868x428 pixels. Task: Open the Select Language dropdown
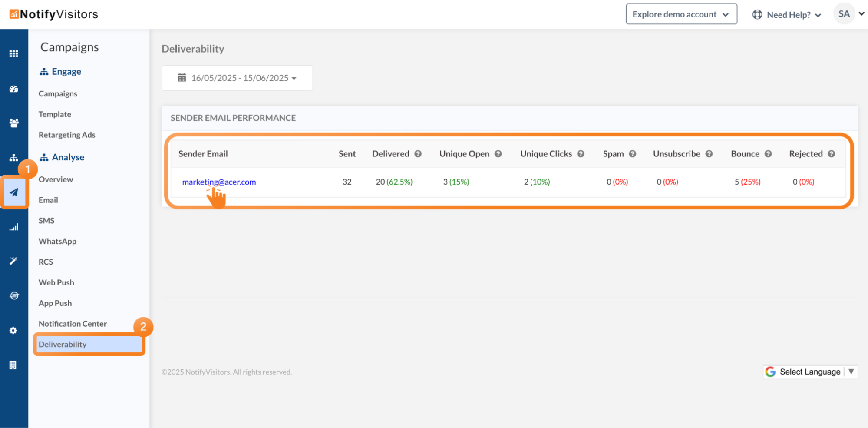pyautogui.click(x=810, y=372)
